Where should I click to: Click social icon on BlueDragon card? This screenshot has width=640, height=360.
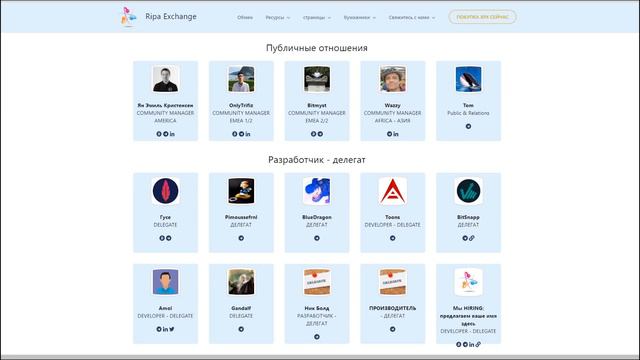tap(317, 238)
